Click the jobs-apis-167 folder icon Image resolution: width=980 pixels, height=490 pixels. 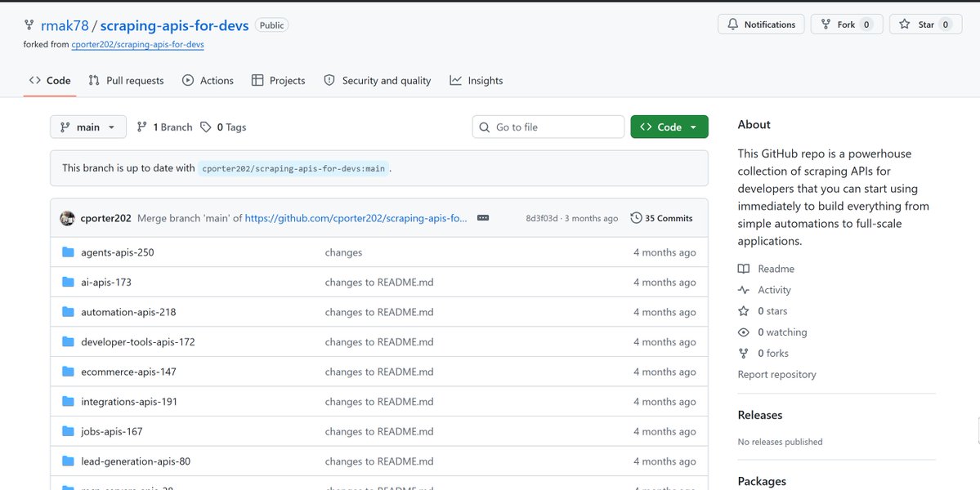tap(68, 431)
